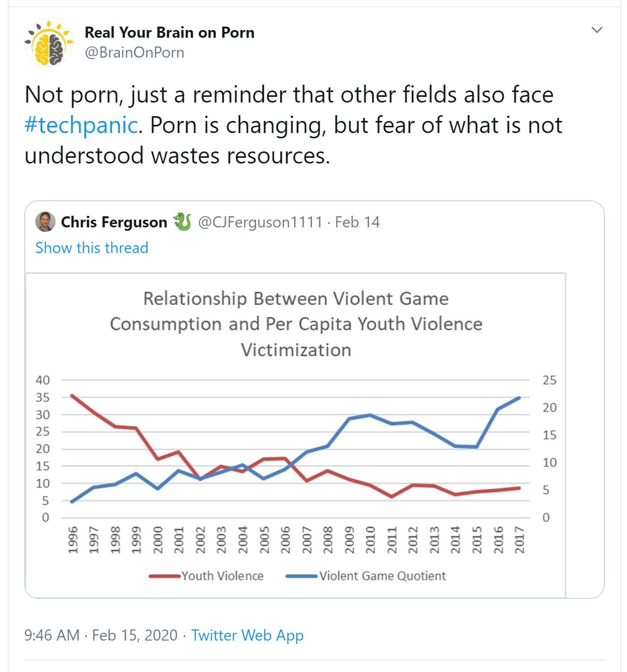
Task: Click the brain logo profile avatar
Action: click(x=49, y=43)
